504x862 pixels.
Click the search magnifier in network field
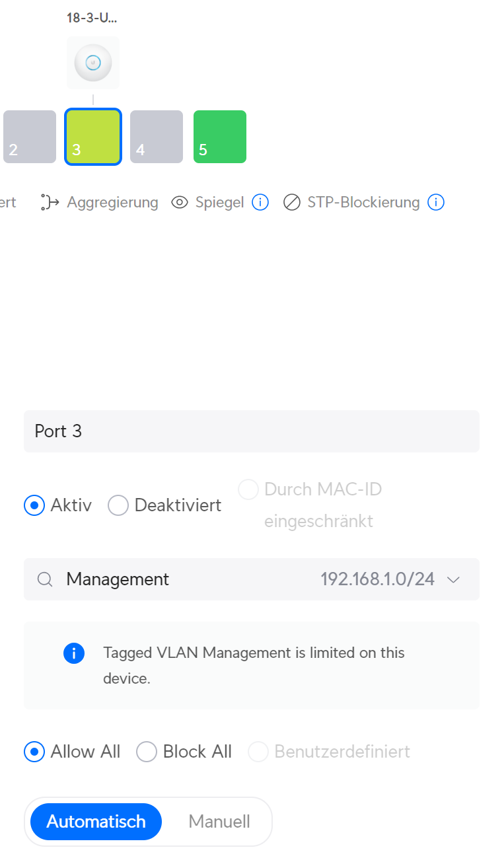coord(45,579)
